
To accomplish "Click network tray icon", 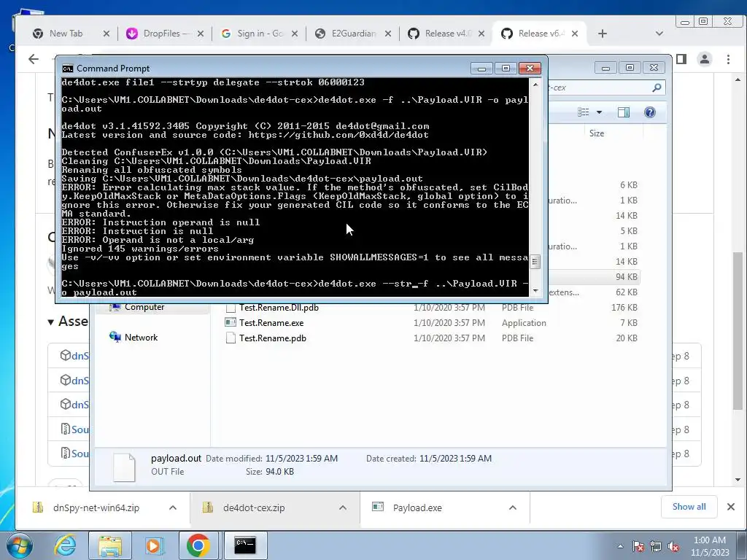I will pyautogui.click(x=656, y=546).
